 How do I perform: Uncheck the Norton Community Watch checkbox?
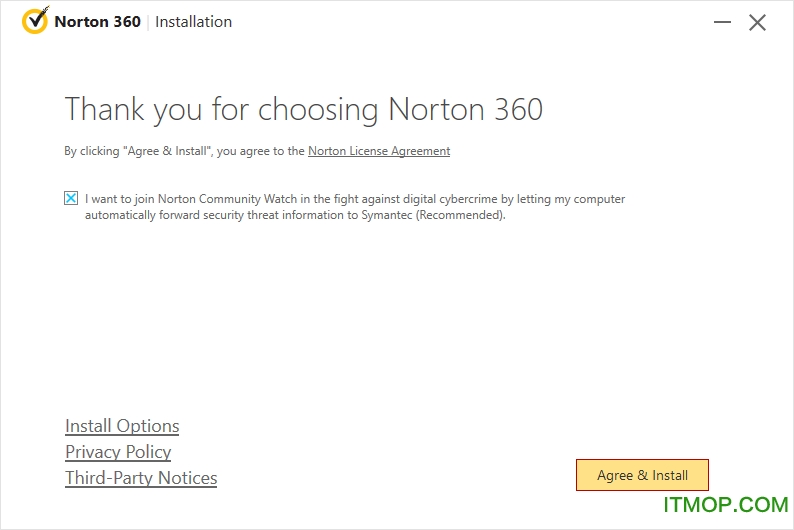click(x=71, y=198)
